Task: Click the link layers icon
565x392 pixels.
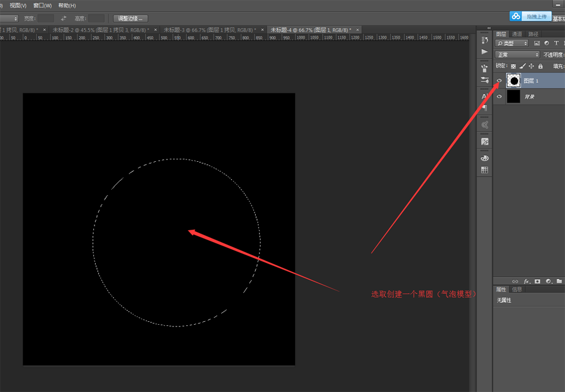Action: point(515,281)
